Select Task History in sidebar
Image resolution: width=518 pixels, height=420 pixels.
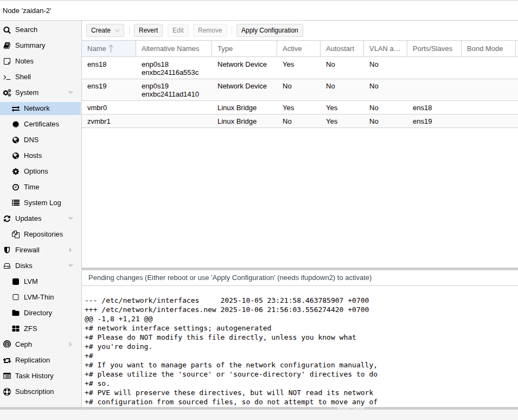pyautogui.click(x=34, y=376)
